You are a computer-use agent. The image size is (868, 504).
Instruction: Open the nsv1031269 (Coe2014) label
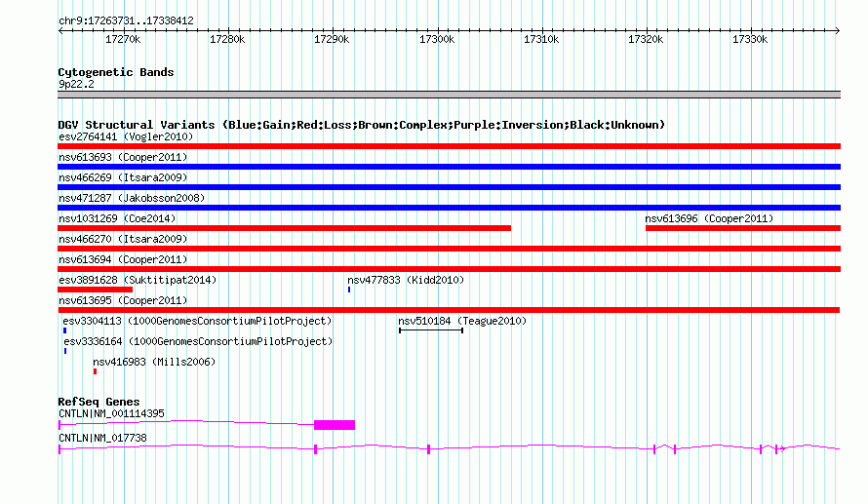[117, 218]
